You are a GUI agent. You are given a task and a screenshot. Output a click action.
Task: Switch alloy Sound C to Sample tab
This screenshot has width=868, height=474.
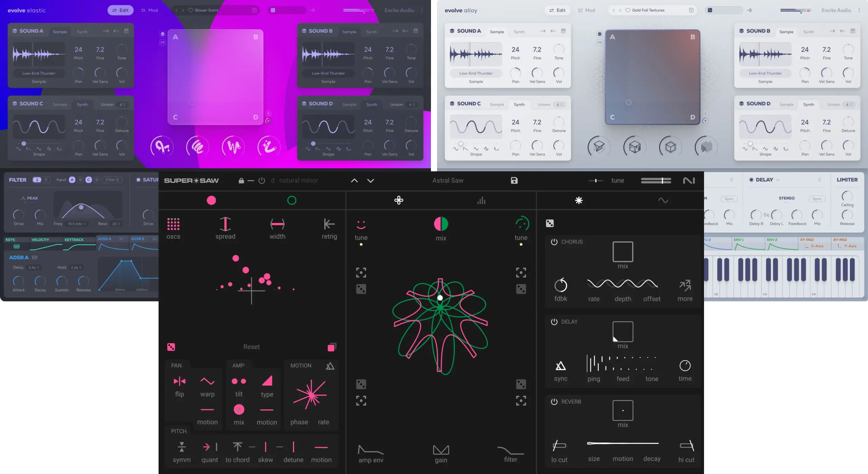(497, 105)
